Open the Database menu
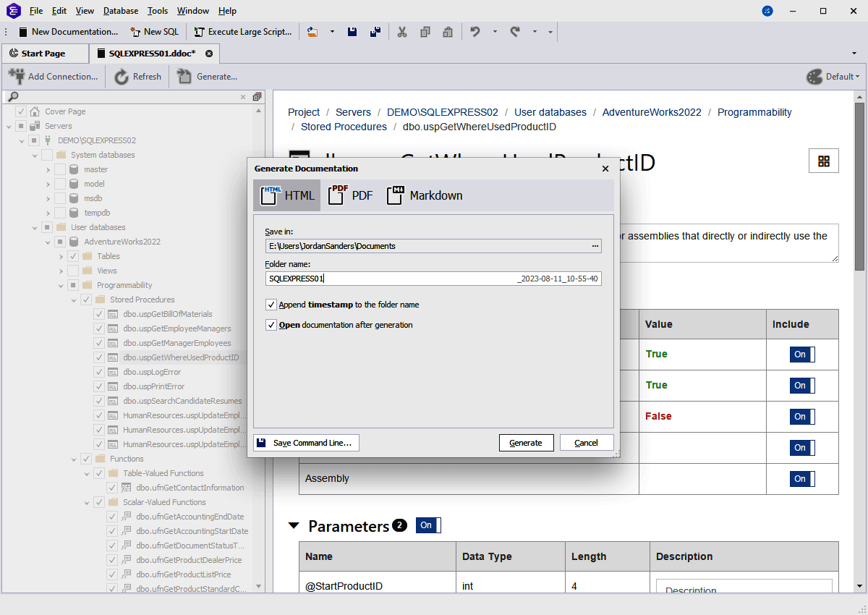 [120, 10]
